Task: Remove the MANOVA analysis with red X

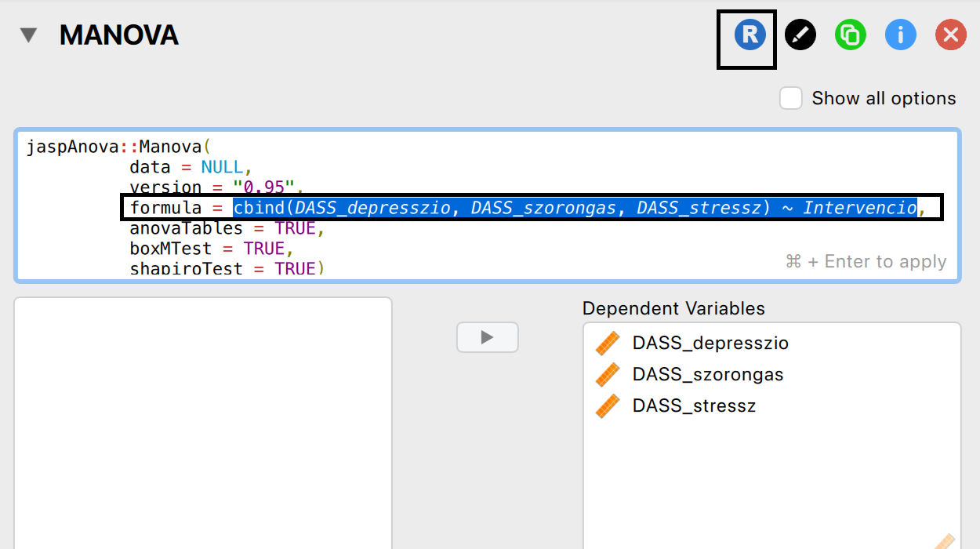Action: coord(951,35)
